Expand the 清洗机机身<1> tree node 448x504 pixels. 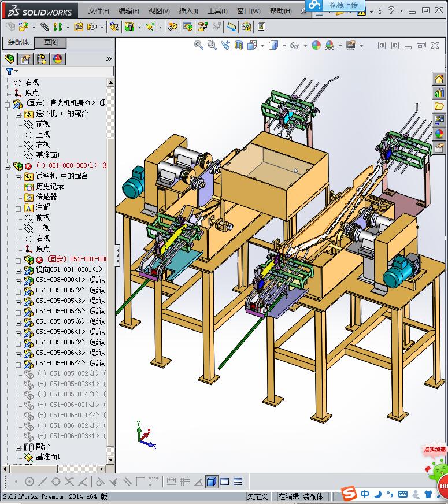coord(8,105)
